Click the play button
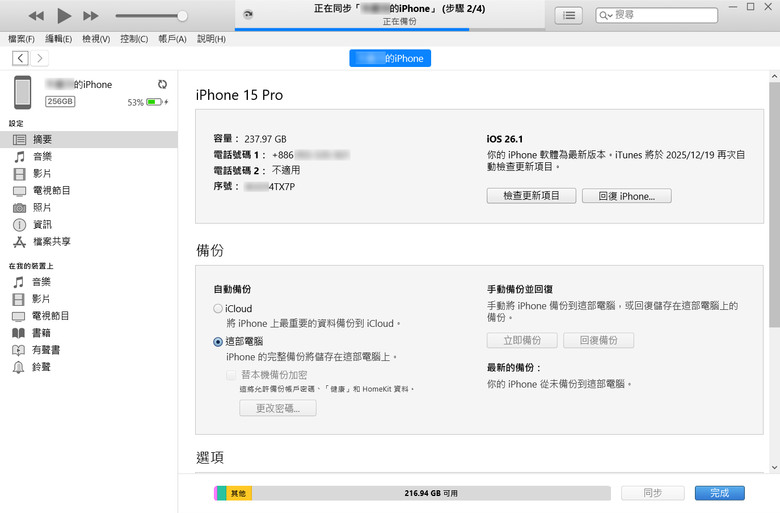The width and height of the screenshot is (780, 513). click(x=64, y=16)
